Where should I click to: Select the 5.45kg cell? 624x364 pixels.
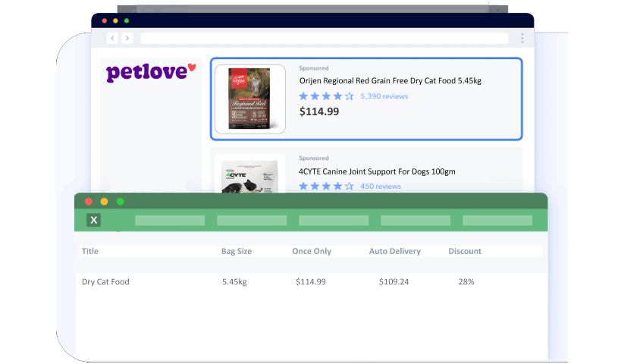(234, 281)
